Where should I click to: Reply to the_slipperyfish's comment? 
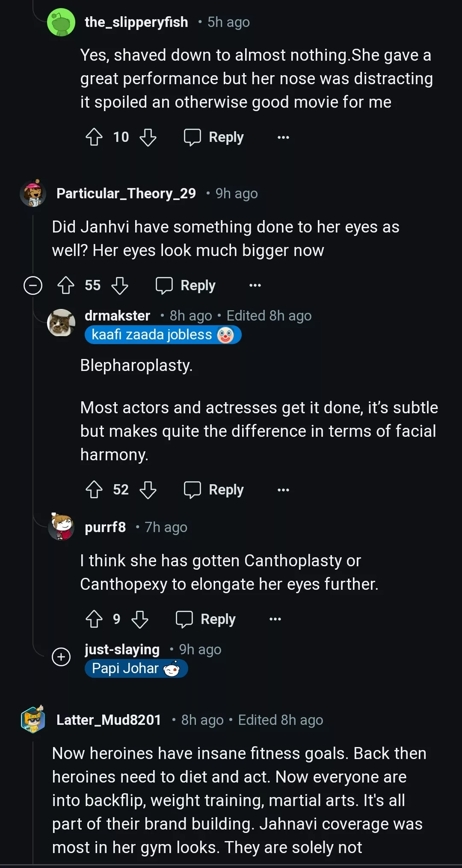214,137
